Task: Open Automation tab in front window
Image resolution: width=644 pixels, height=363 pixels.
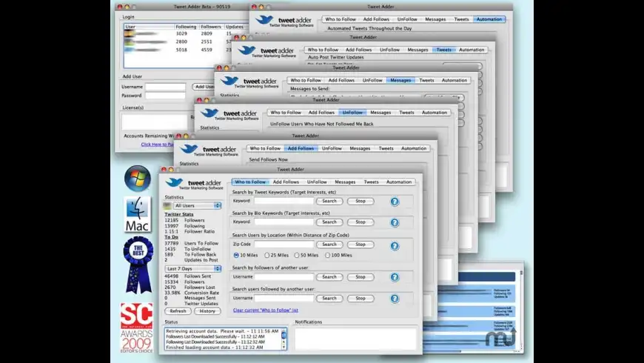Action: (399, 181)
